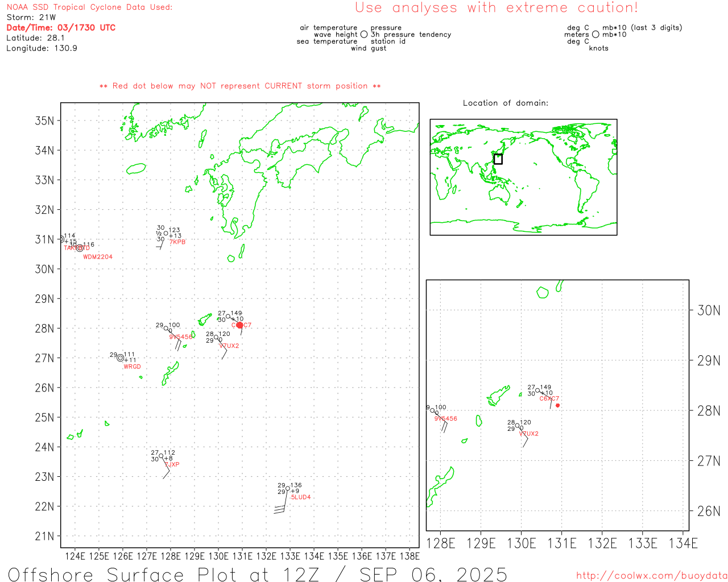This screenshot has height=582, width=728.
Task: Click the red storm dot in the zoomed inset map
Action: point(557,405)
